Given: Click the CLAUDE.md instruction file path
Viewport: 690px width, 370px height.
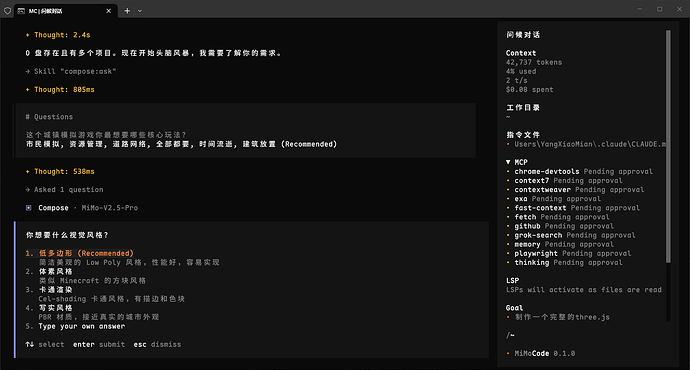Looking at the screenshot, I should [x=590, y=144].
